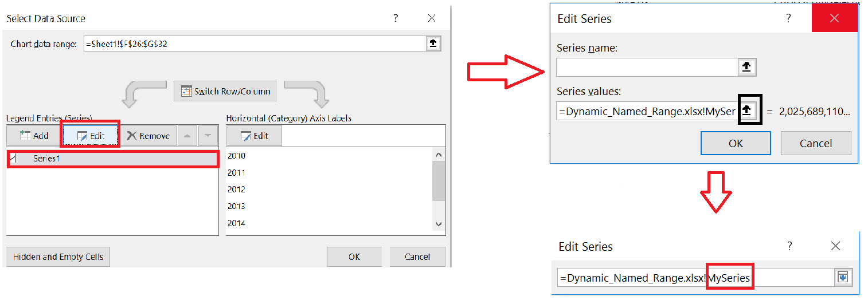Click OK in the Edit Series dialog
The image size is (868, 308).
tap(736, 143)
